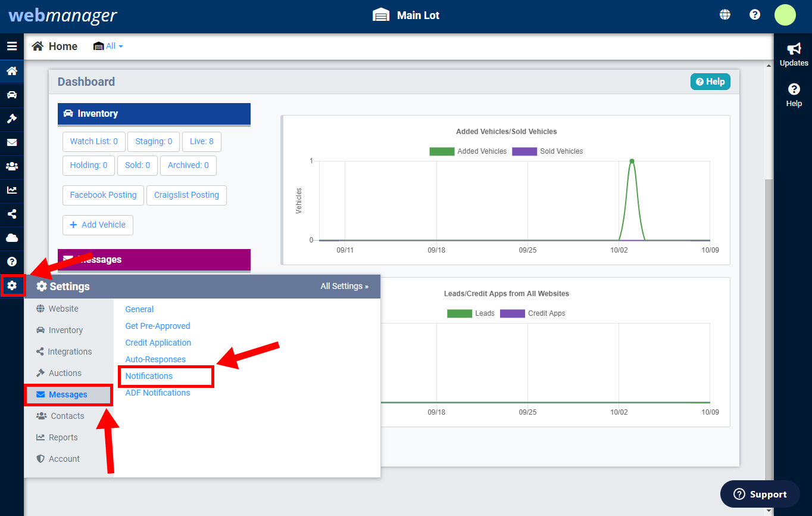The height and width of the screenshot is (516, 812).
Task: Click Main Lot garage icon in header
Action: click(x=381, y=15)
